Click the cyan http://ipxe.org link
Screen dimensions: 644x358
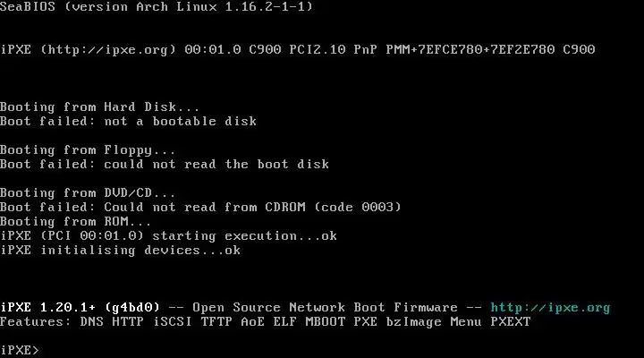(x=550, y=308)
